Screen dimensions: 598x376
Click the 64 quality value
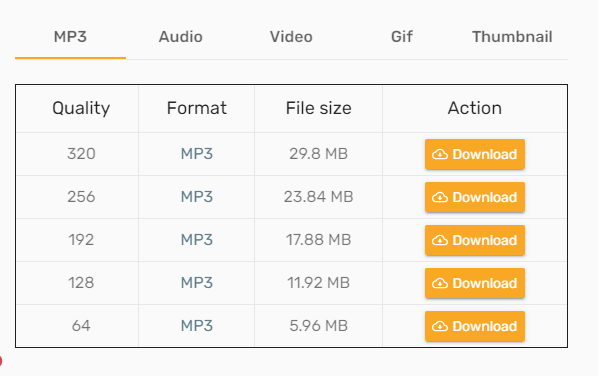81,326
